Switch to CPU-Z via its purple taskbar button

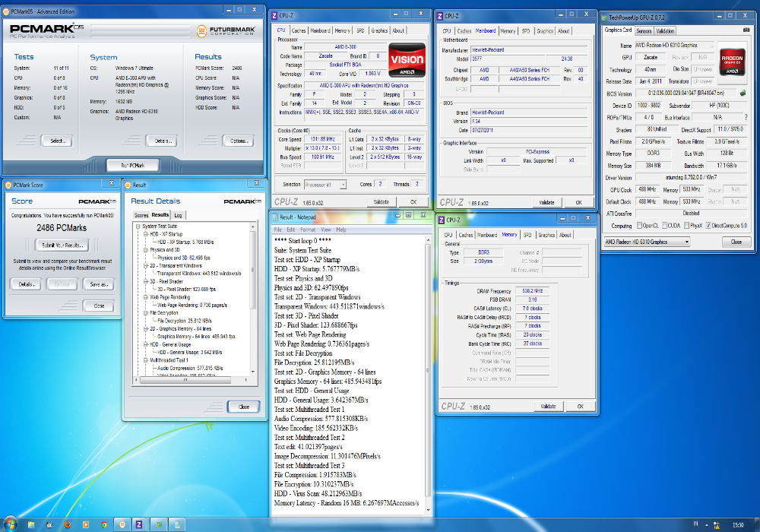pos(140,524)
